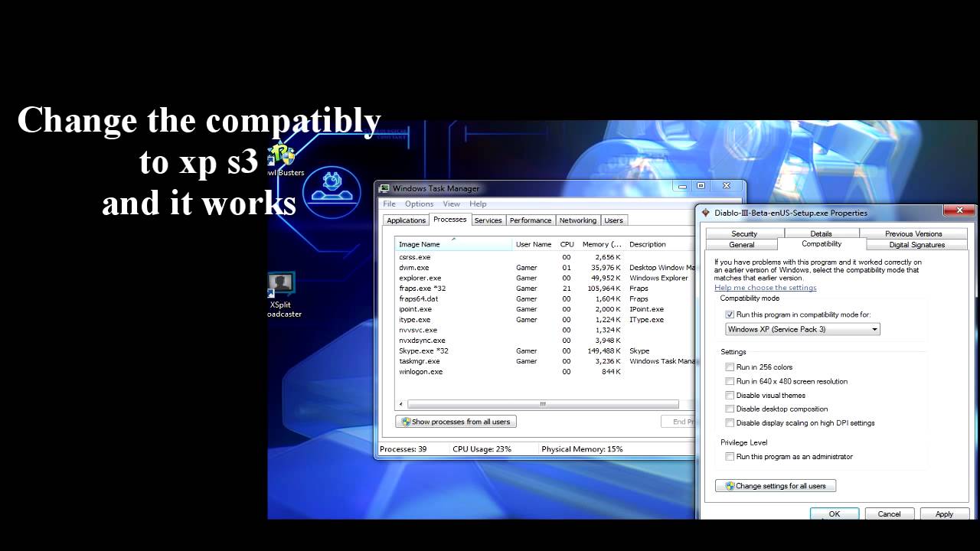Select the taskmgr.exe process row
This screenshot has height=551, width=980.
pyautogui.click(x=545, y=361)
